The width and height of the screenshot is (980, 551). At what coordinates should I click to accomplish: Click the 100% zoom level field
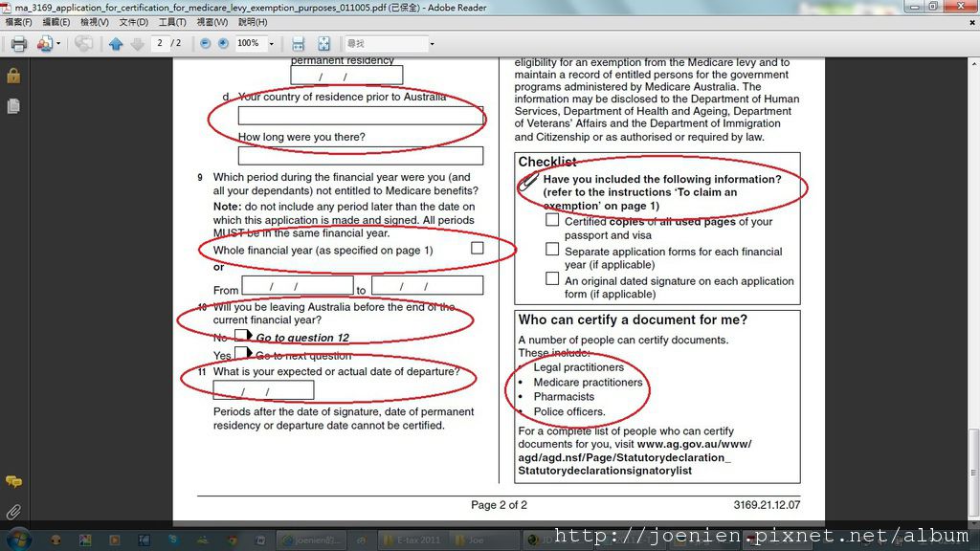click(250, 43)
